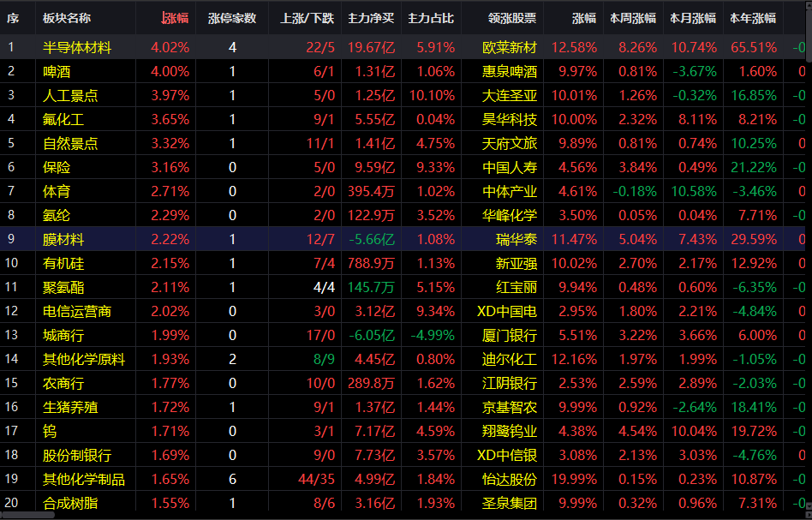Image resolution: width=812 pixels, height=520 pixels.
Task: Sort by the 涨幅 column header with arrow
Action: coord(175,18)
